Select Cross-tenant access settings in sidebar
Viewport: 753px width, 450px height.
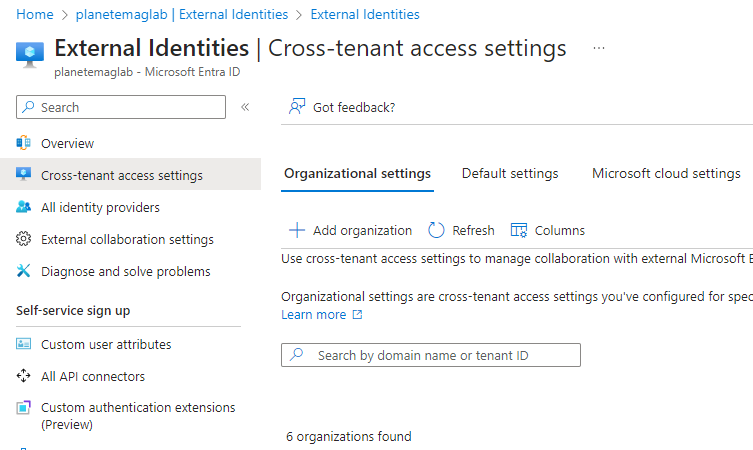point(131,175)
